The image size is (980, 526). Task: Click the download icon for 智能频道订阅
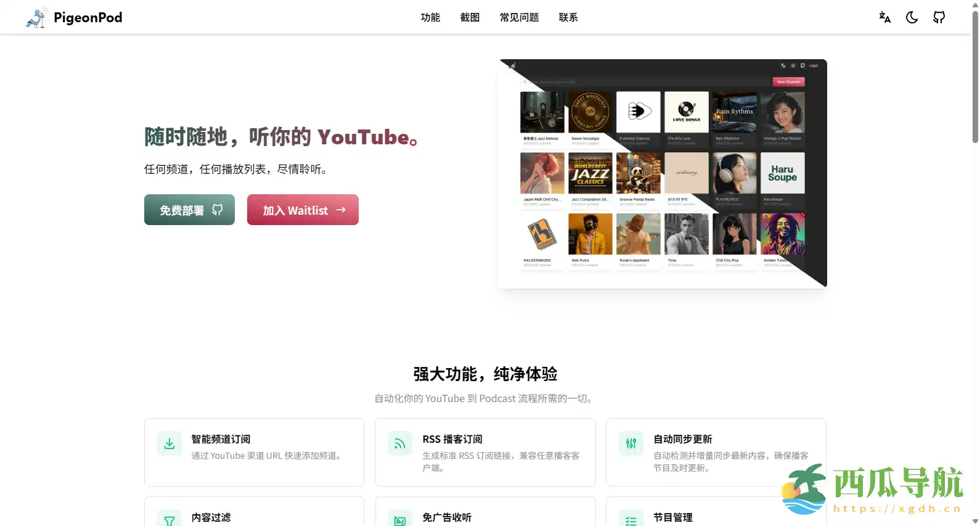coord(169,443)
